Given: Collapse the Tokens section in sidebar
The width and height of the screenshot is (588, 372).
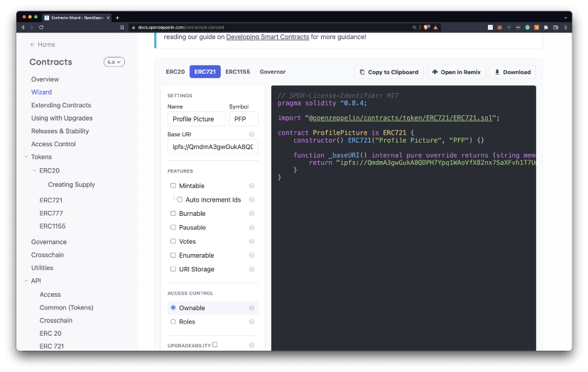Looking at the screenshot, I should pyautogui.click(x=26, y=157).
